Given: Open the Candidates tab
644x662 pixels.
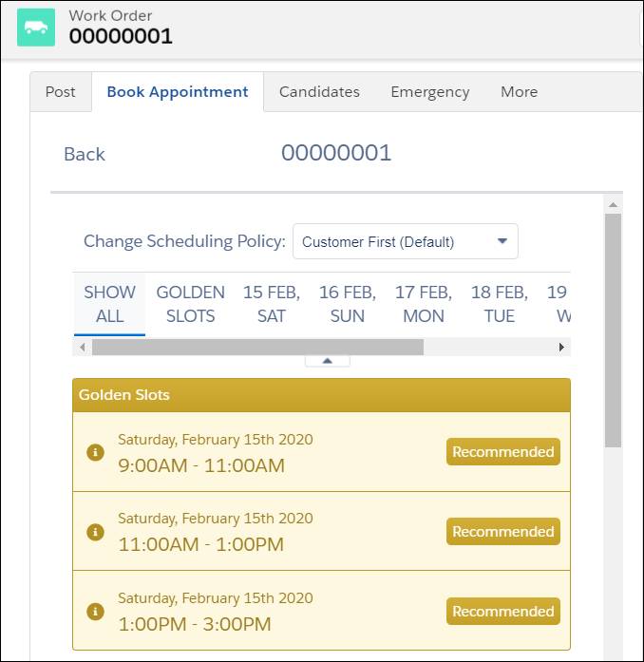Looking at the screenshot, I should click(319, 91).
